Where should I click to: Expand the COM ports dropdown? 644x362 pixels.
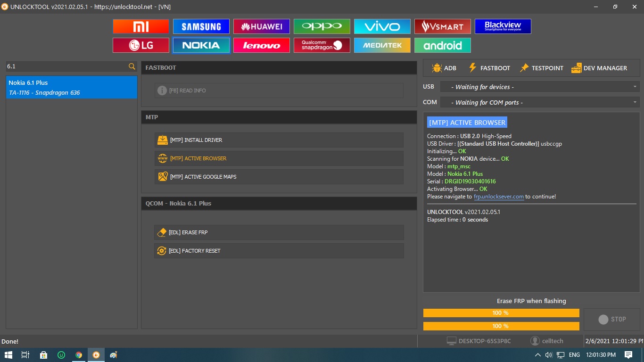tap(540, 102)
